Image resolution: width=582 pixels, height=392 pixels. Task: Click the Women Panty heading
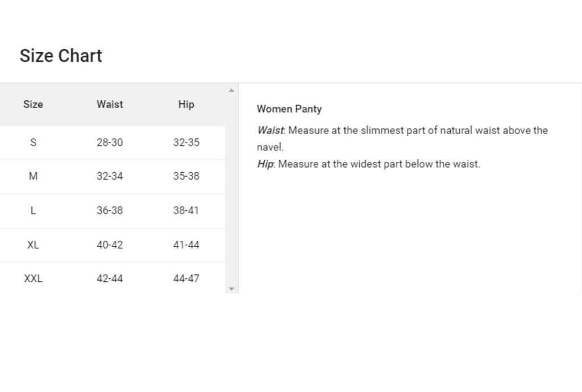289,109
